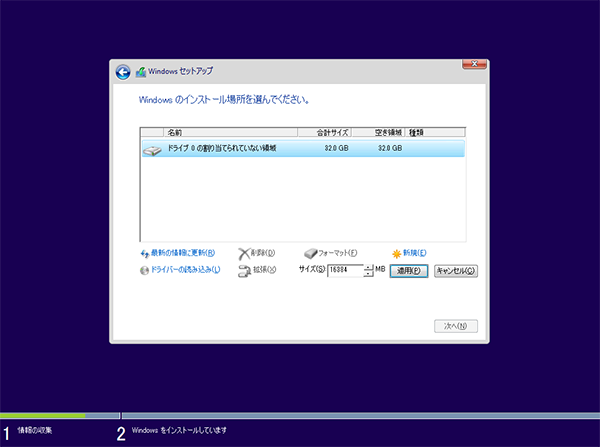Open ドライバーの読み込み(L) link
Screen dimensions: 600x447
click(x=186, y=269)
